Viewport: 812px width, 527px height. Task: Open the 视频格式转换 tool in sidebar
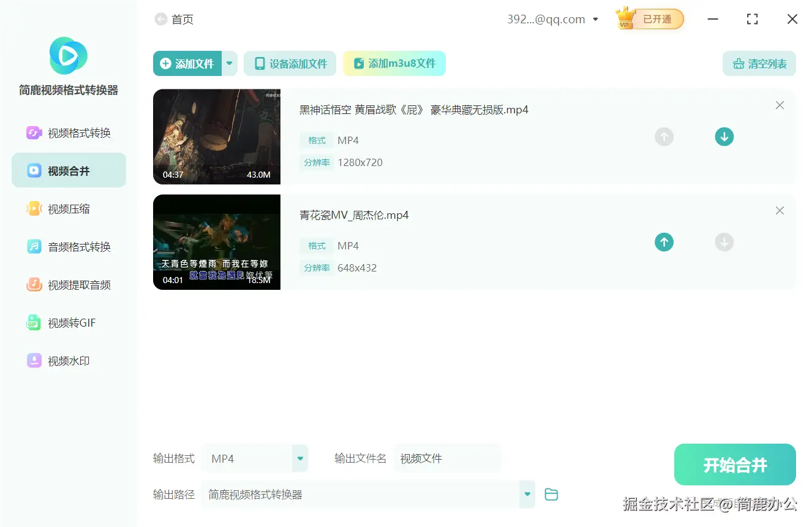coord(68,132)
